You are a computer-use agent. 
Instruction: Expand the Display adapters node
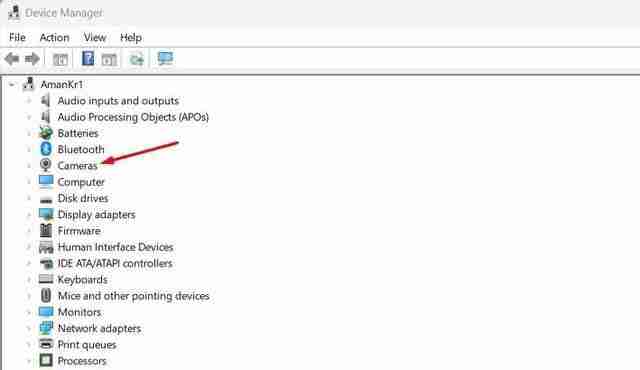point(29,215)
